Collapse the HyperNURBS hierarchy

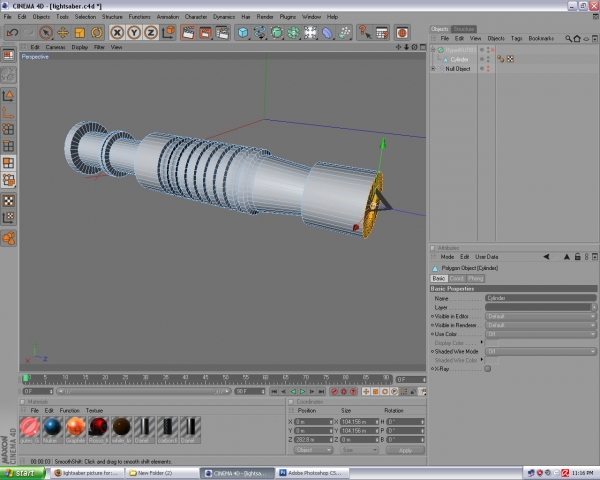[433, 50]
